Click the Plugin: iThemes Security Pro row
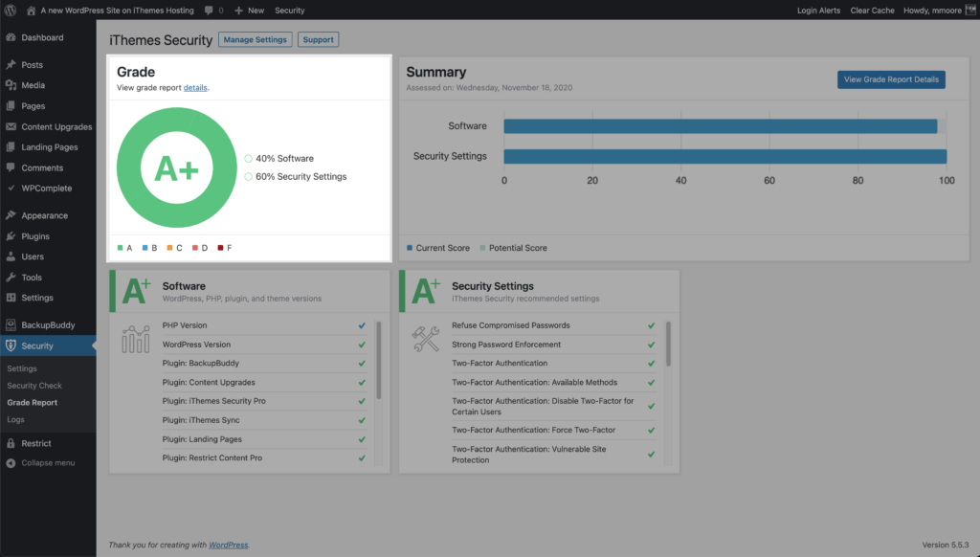Viewport: 980px width, 557px height. click(264, 401)
